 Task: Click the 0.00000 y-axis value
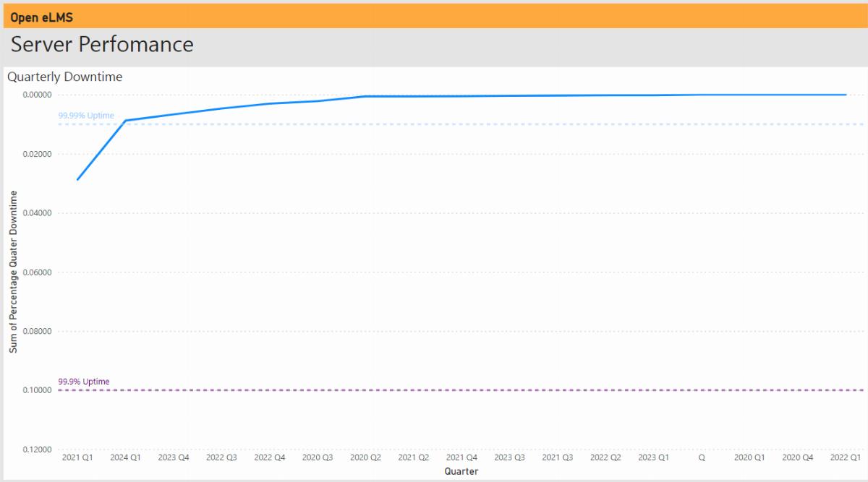(x=36, y=95)
